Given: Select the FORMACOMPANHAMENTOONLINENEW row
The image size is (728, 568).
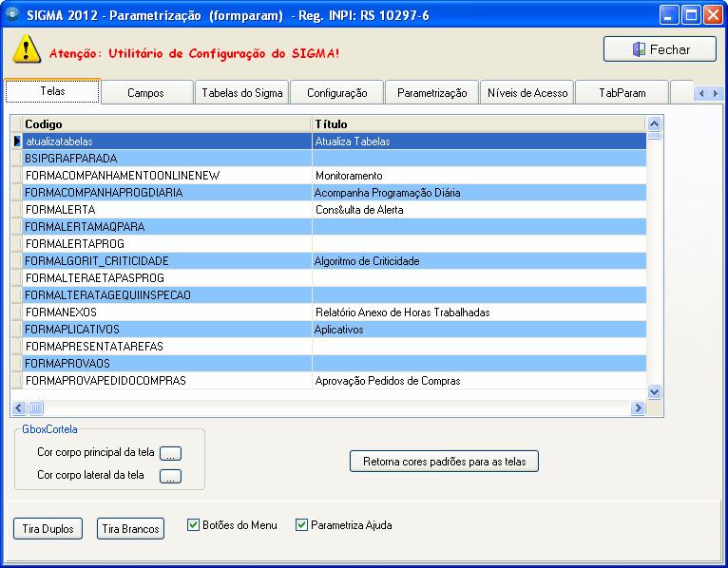Looking at the screenshot, I should (329, 176).
